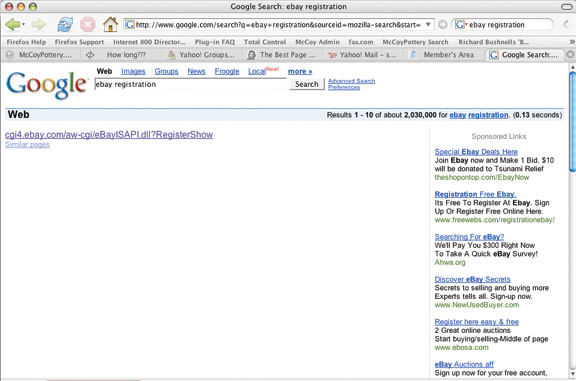Open the Plug-in FAQ bookmark
576x381 pixels.
pos(215,42)
